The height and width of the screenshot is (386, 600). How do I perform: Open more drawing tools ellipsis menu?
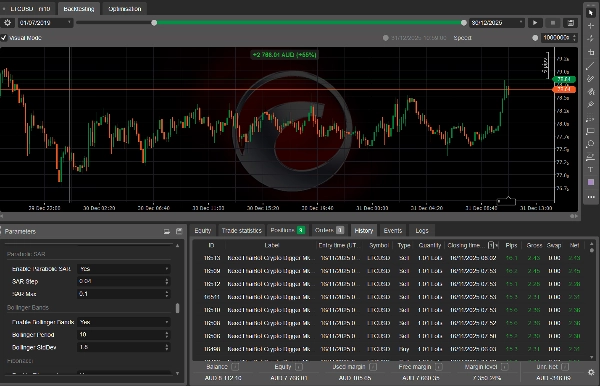(x=591, y=197)
